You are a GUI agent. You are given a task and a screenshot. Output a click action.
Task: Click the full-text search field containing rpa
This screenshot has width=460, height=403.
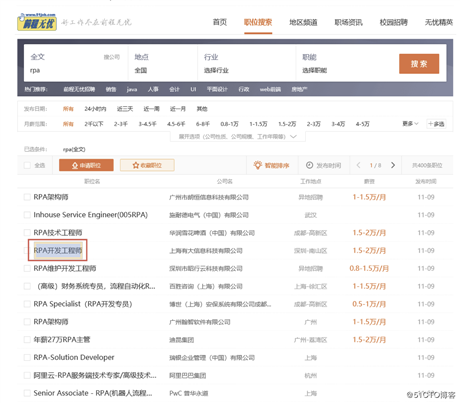tap(75, 70)
